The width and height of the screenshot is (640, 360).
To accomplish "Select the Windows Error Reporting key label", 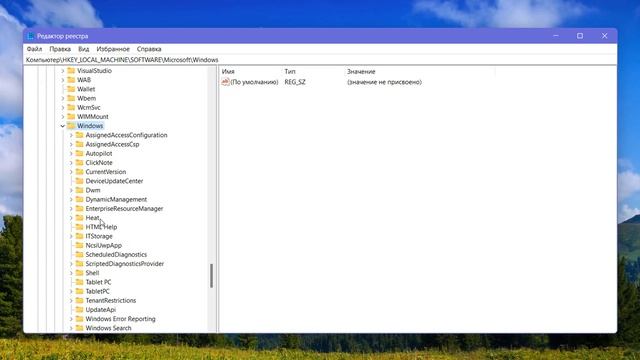I will [x=120, y=319].
